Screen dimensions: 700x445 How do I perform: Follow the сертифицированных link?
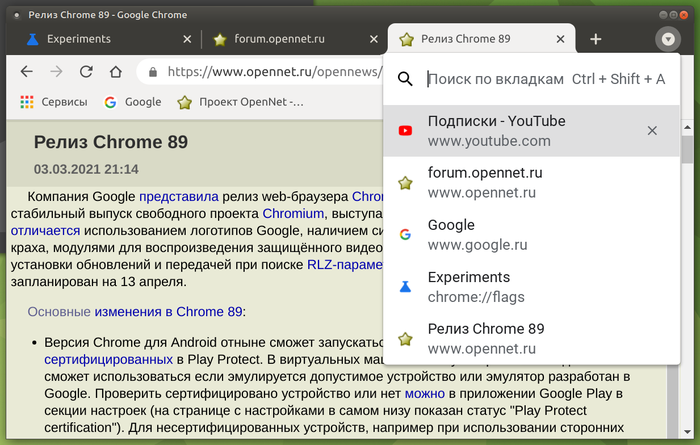coord(108,359)
